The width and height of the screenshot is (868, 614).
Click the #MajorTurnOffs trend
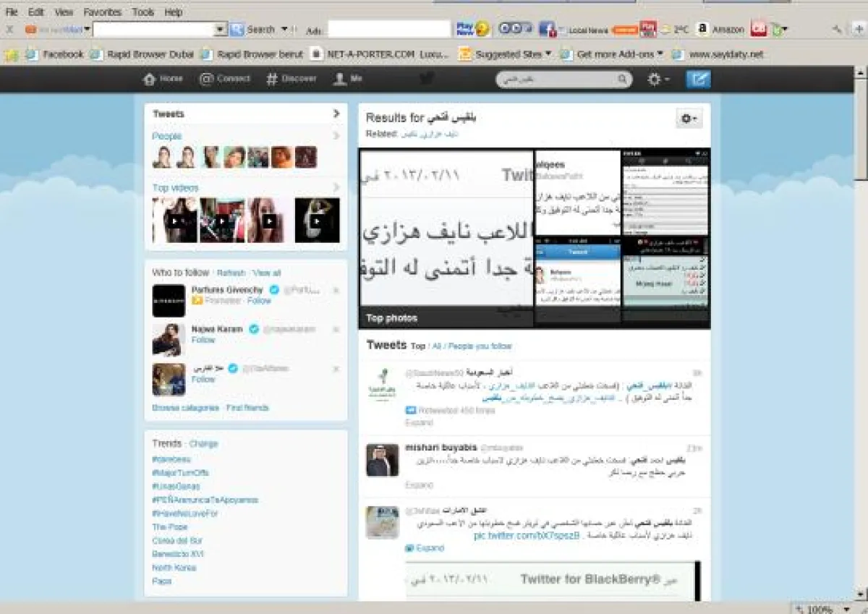tap(180, 472)
